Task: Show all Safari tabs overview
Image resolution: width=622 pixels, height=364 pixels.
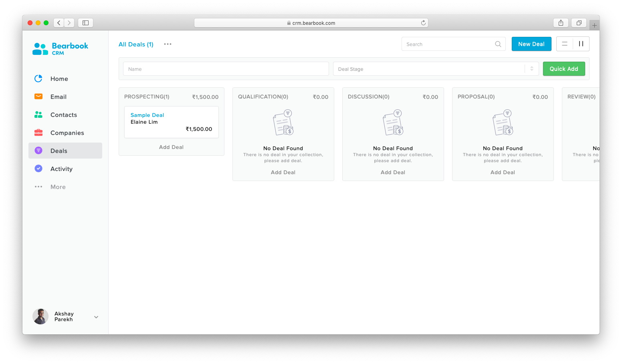Action: pyautogui.click(x=579, y=23)
